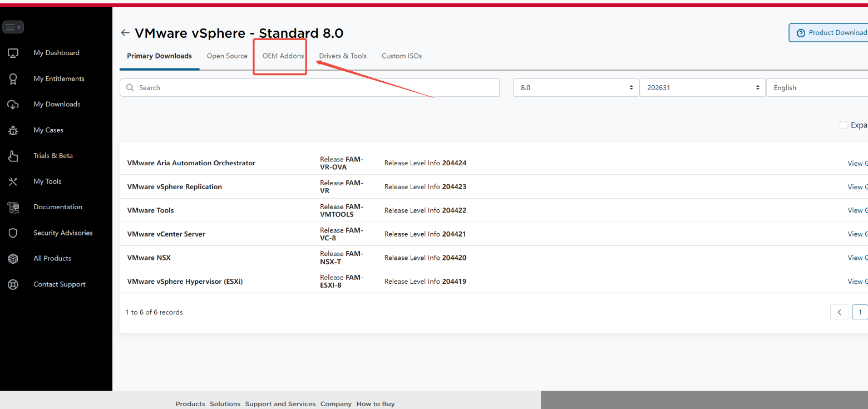Open Products in the footer
The image size is (868, 409).
pyautogui.click(x=190, y=404)
